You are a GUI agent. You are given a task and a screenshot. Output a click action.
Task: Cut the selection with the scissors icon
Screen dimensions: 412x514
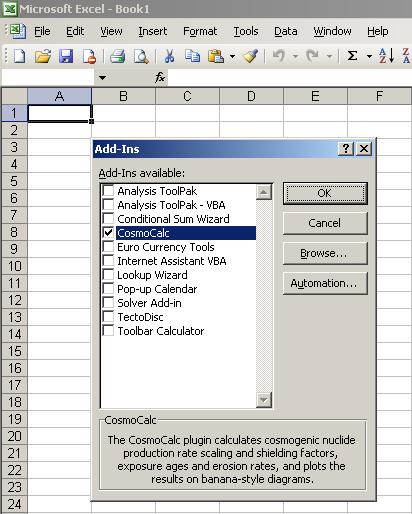pos(169,56)
